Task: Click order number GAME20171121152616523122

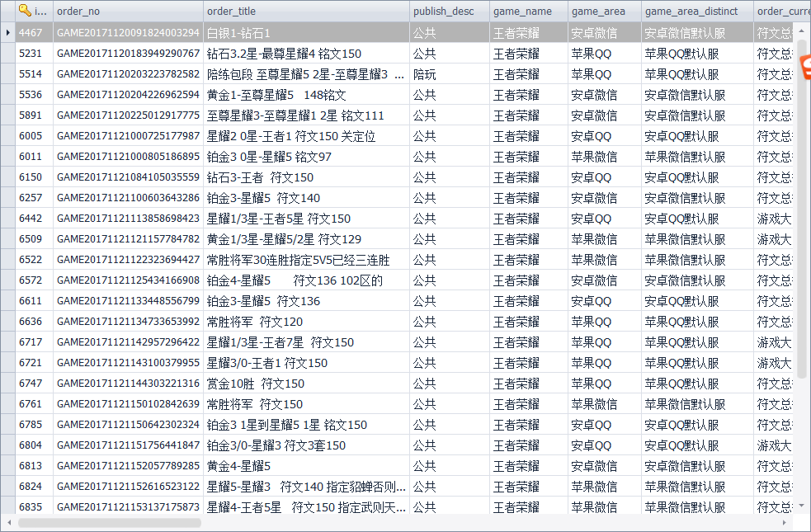Action: pos(128,487)
